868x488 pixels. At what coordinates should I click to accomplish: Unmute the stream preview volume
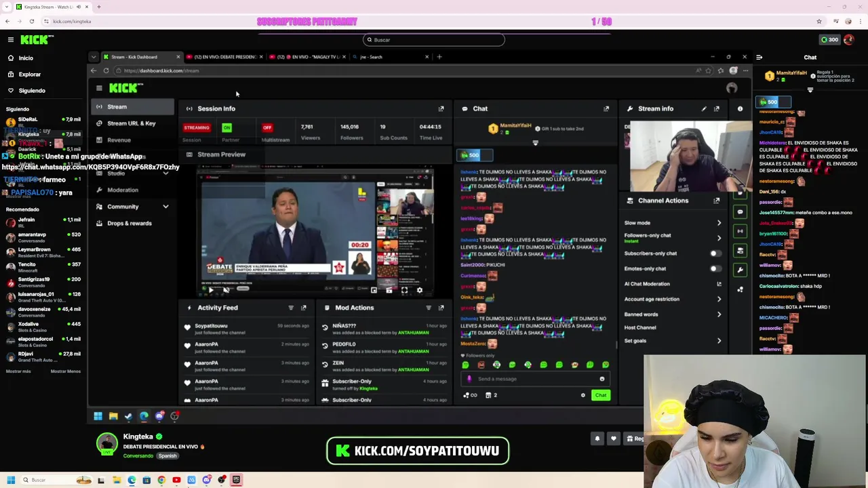coord(226,290)
